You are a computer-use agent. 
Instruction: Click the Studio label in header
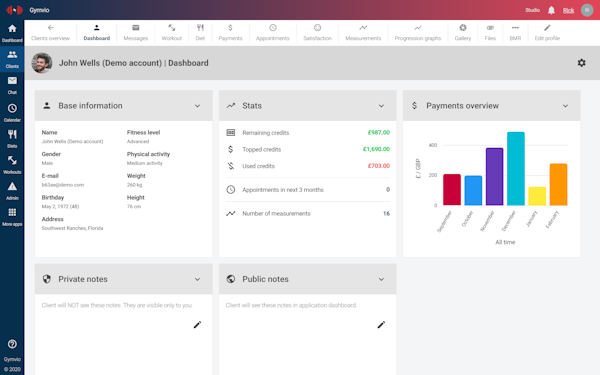[x=532, y=10]
